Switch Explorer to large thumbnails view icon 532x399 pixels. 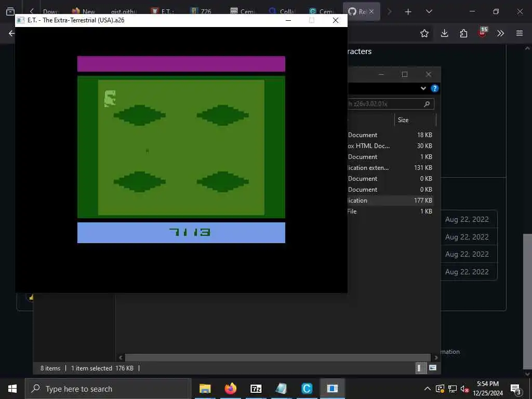[x=433, y=368]
